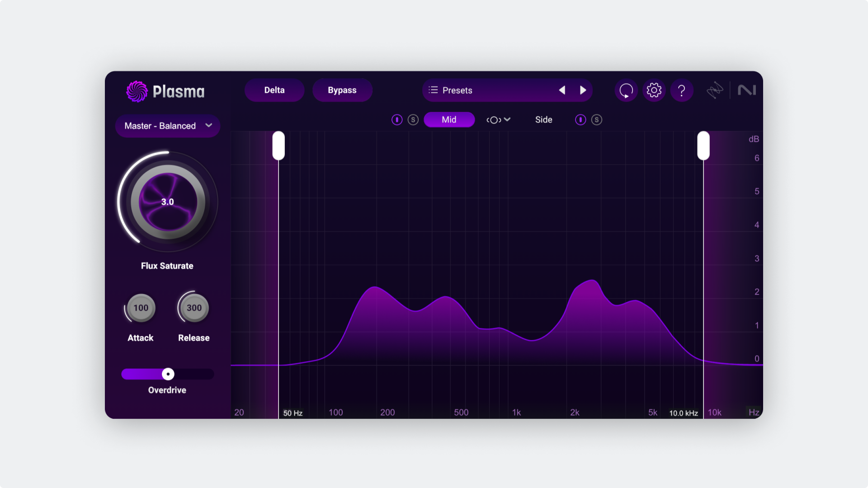Click the iZotope waveform logo

coord(715,90)
